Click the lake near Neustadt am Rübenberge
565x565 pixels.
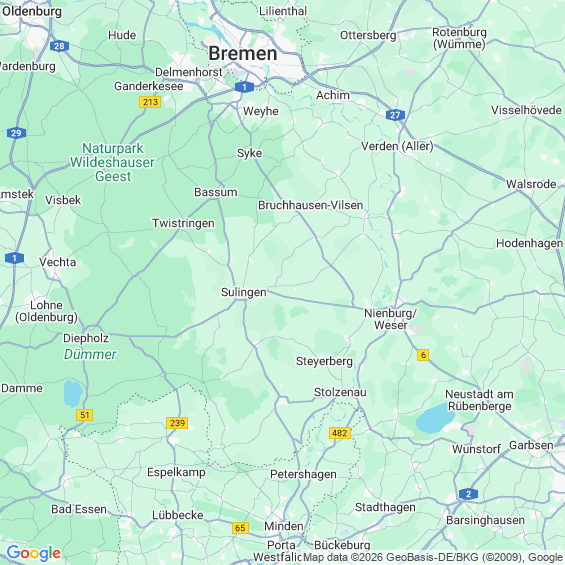(435, 418)
